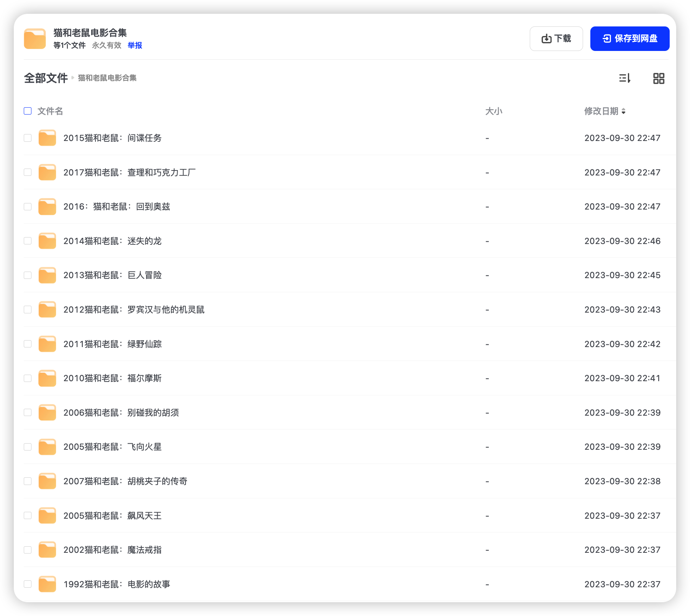Click the header folder icon for 猫和老鼠电影合集

pyautogui.click(x=35, y=39)
